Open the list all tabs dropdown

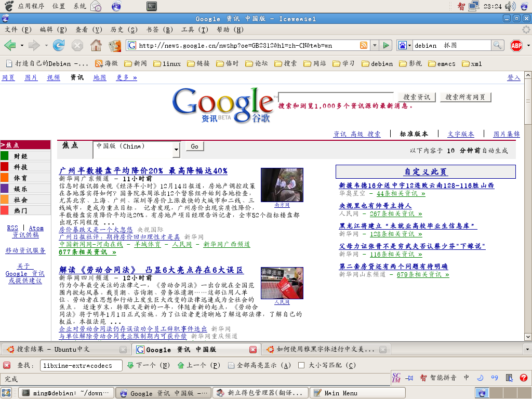pos(527,350)
